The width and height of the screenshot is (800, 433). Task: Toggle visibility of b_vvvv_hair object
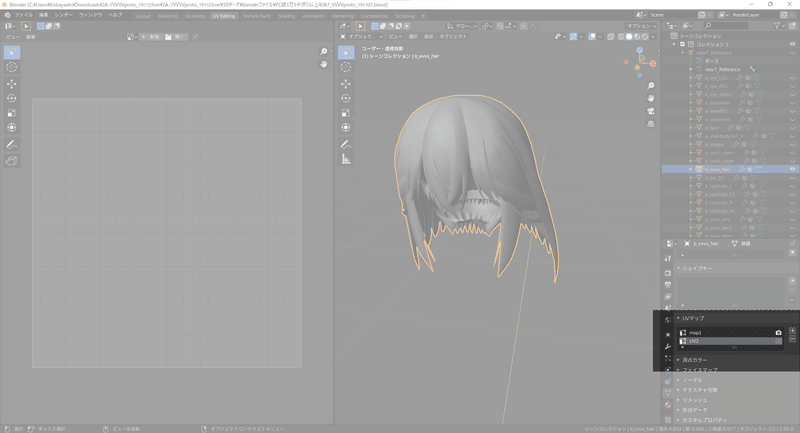tap(792, 169)
